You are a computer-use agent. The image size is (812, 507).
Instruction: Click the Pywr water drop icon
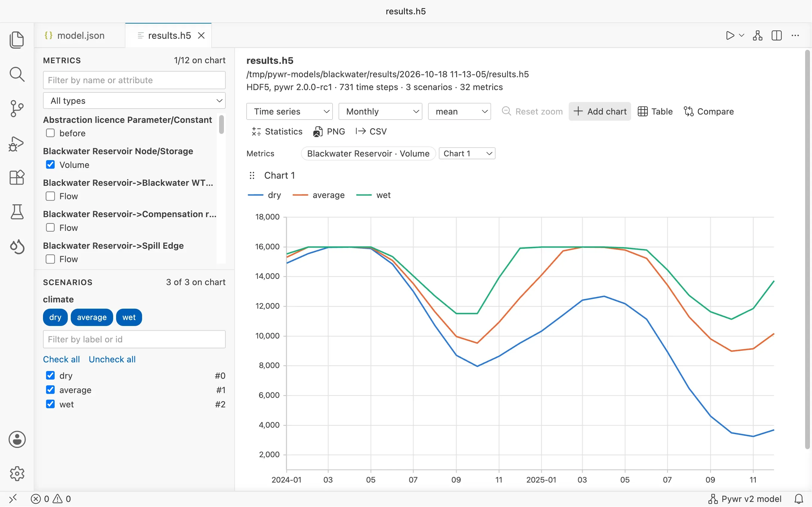pos(17,247)
